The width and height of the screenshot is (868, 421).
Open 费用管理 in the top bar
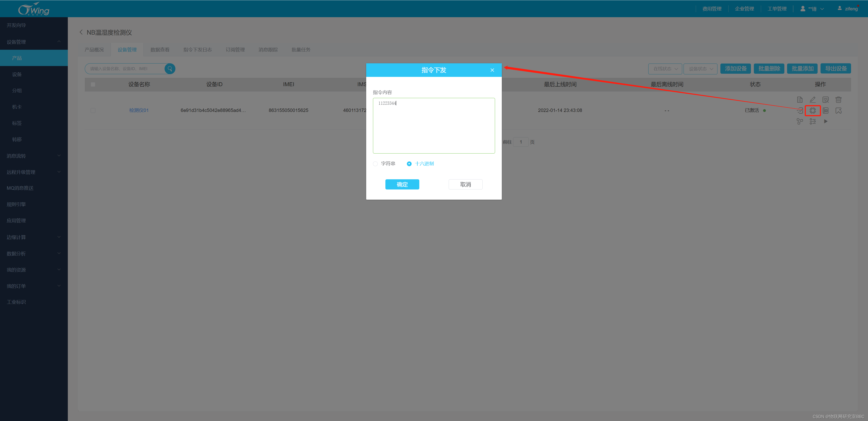tap(712, 9)
